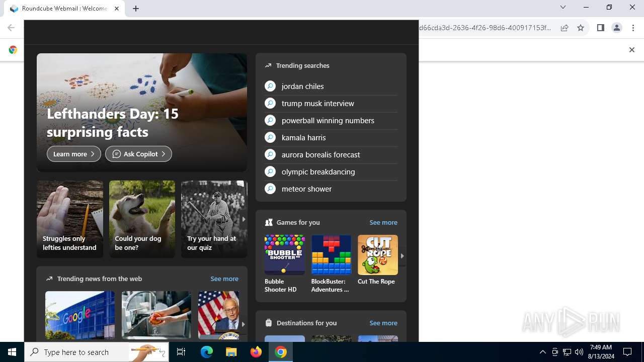This screenshot has height=362, width=644.
Task: Close the Roundcube Webmail tab
Action: [x=117, y=9]
